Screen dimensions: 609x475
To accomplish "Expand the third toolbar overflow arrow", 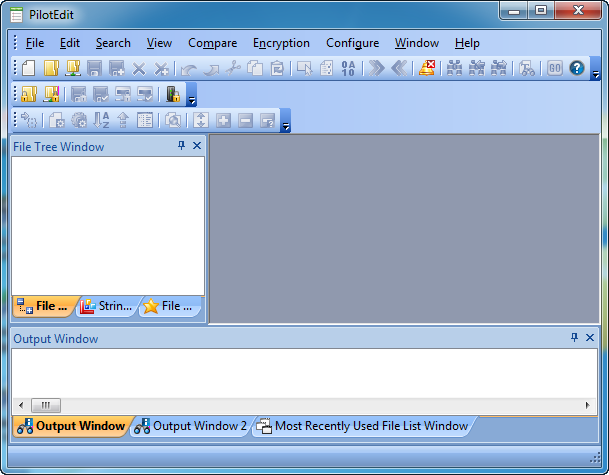I will coord(286,126).
